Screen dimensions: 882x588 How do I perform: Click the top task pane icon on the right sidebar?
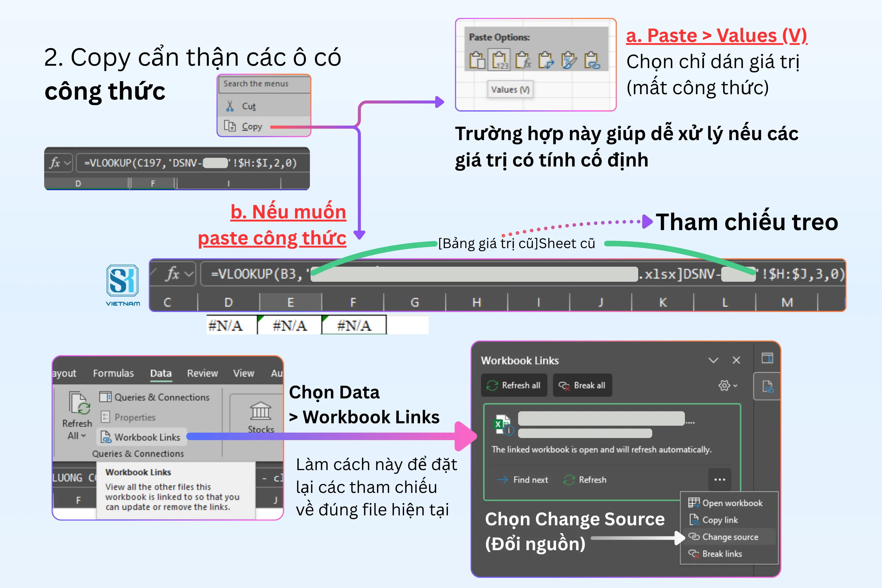coord(767,358)
